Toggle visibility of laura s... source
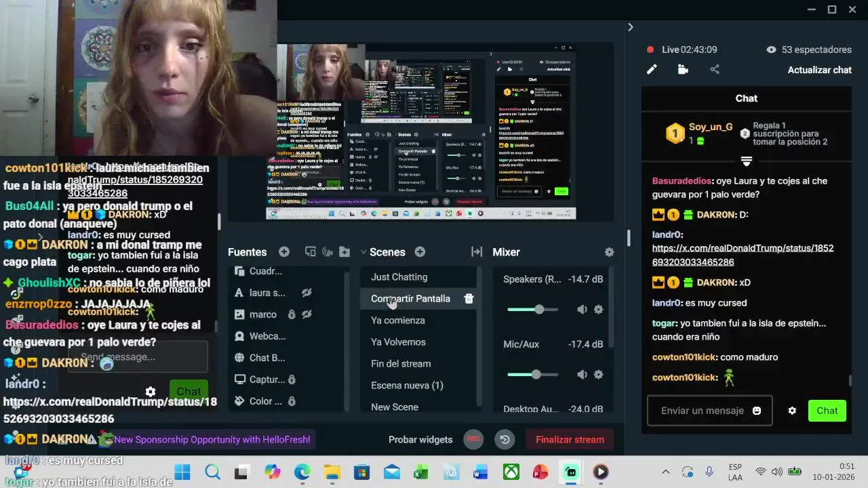The image size is (868, 488). point(307,293)
